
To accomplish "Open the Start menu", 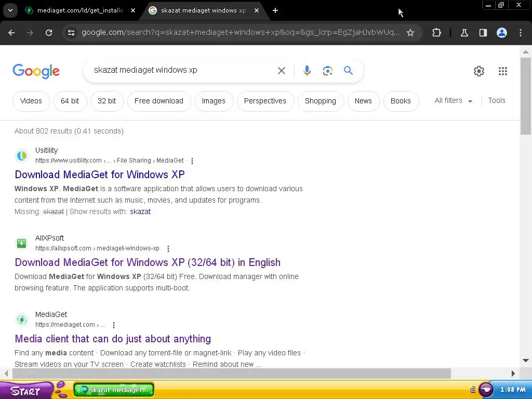I will [x=25, y=391].
